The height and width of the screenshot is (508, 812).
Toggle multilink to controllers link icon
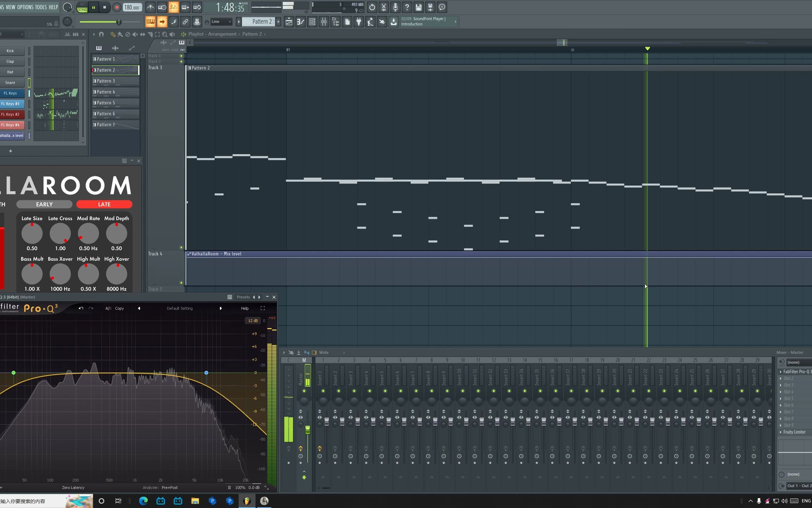click(x=185, y=22)
